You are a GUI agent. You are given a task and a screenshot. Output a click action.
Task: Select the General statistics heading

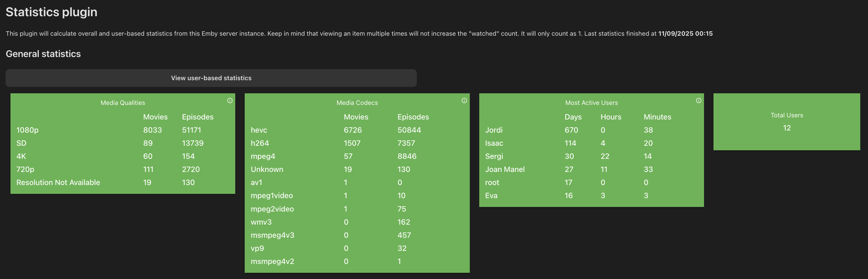[x=43, y=54]
